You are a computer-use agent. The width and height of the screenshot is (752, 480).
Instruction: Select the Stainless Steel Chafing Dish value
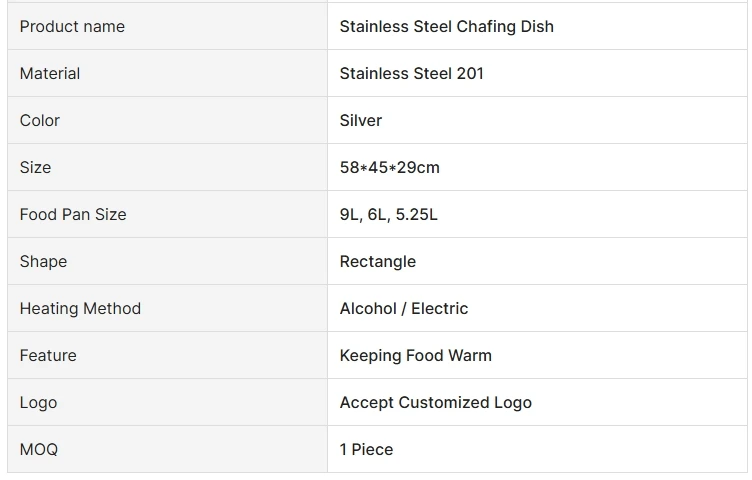click(x=446, y=27)
